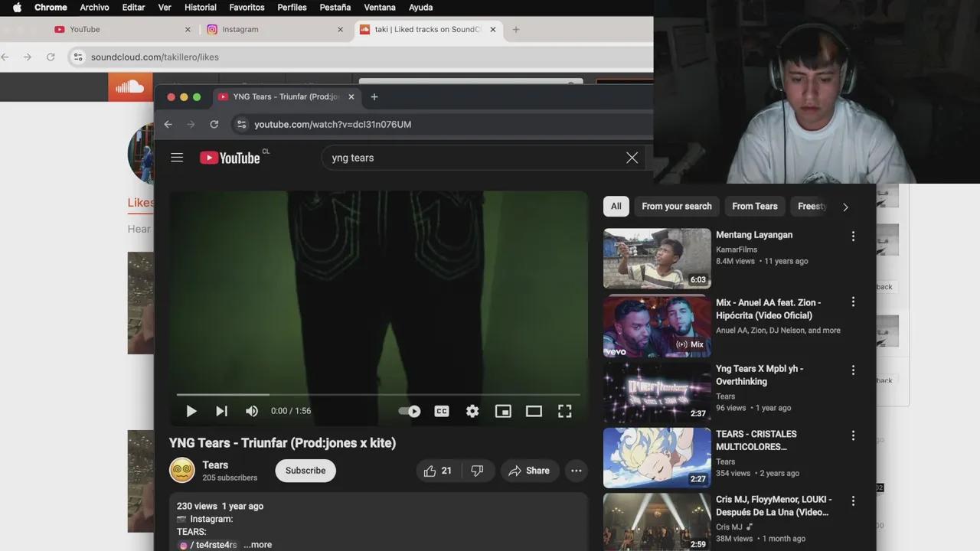
Task: Open Chrome Favoritos menu
Action: (247, 7)
